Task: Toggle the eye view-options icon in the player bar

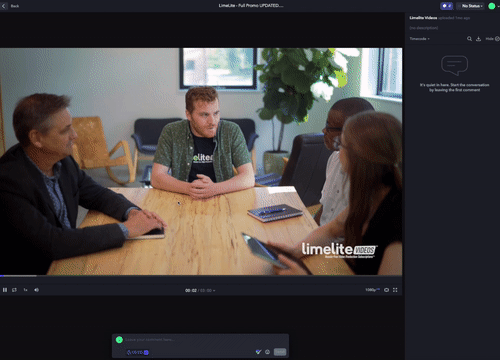Action: [386, 290]
